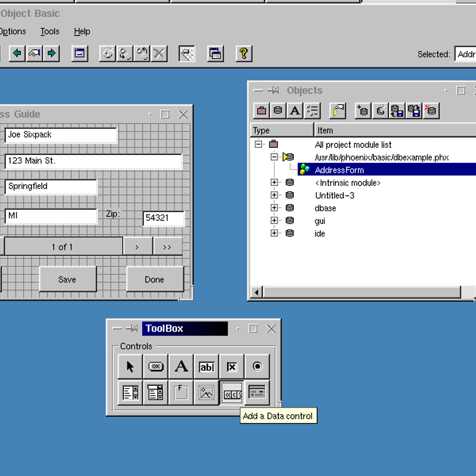Click the next record > button
476x476 pixels.
[138, 247]
